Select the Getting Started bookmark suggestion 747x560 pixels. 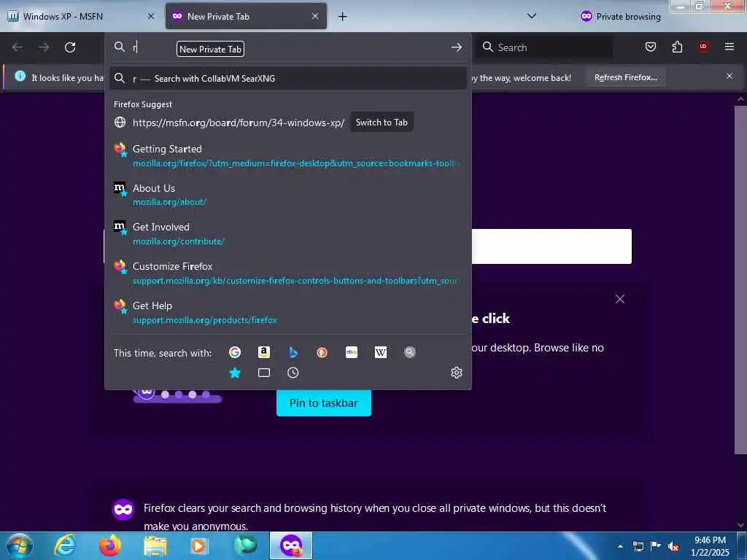click(287, 155)
